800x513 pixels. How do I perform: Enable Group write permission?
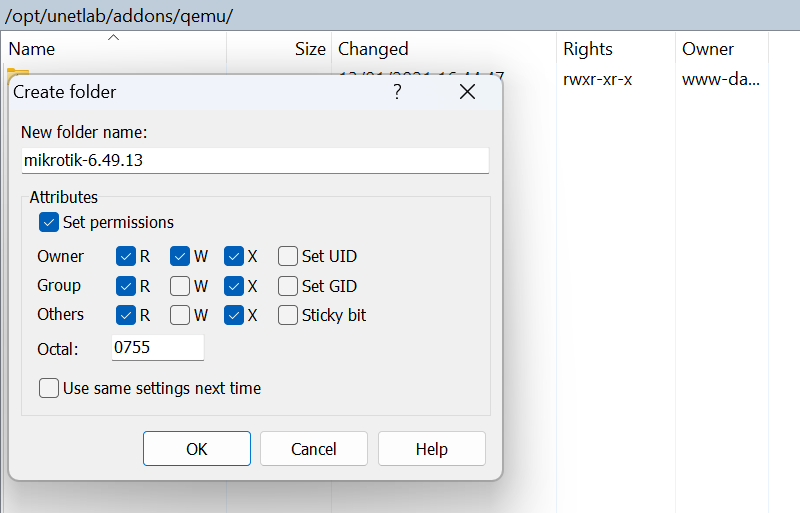[180, 286]
